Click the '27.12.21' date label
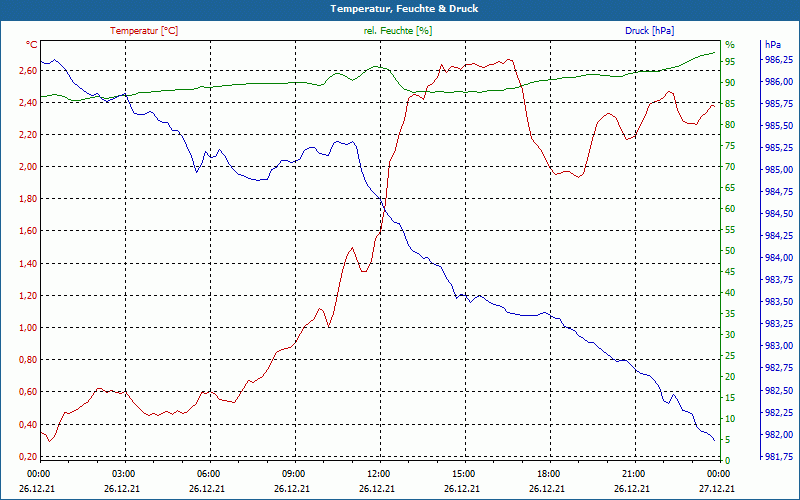Screen dimensions: 800x500 (x=717, y=489)
